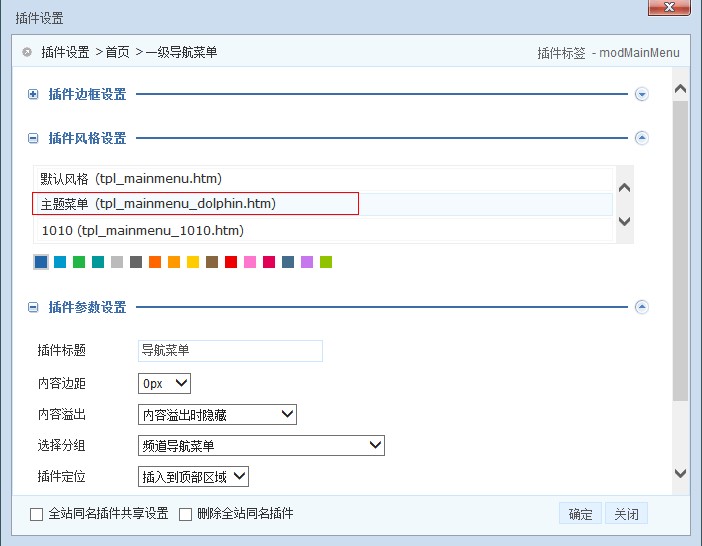Collapse 插件参数设置 using its minus icon

[x=33, y=308]
